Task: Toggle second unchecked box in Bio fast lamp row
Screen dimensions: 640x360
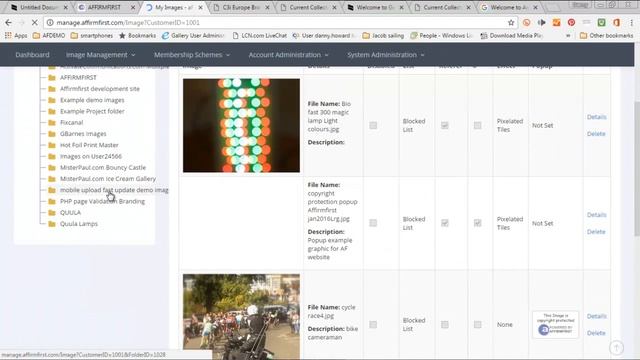Action: (478, 125)
